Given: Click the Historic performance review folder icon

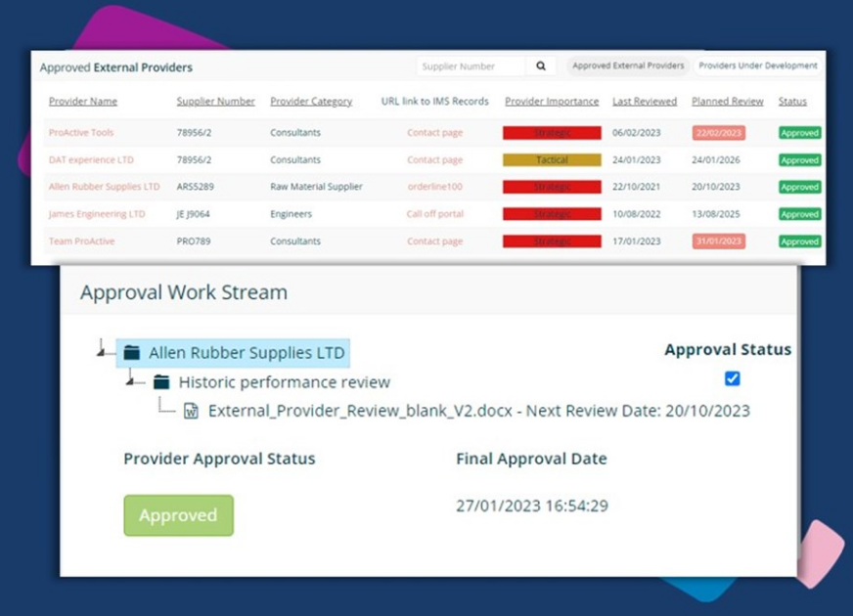Looking at the screenshot, I should pyautogui.click(x=161, y=382).
